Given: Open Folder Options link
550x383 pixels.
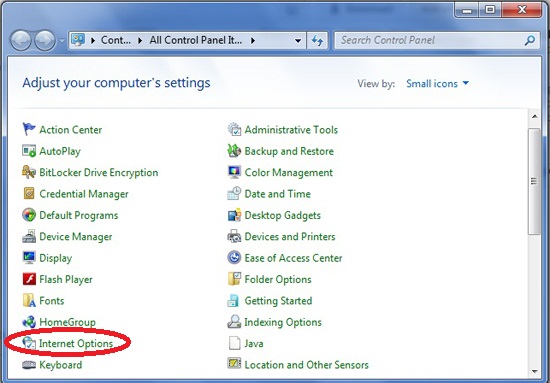Looking at the screenshot, I should tap(278, 280).
